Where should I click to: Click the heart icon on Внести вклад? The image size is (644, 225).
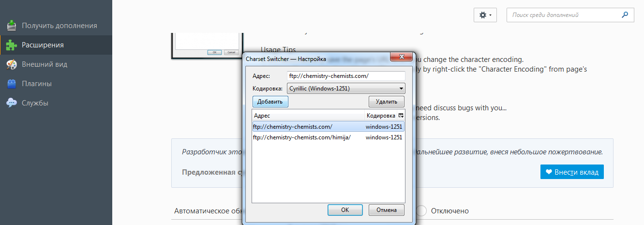[549, 172]
